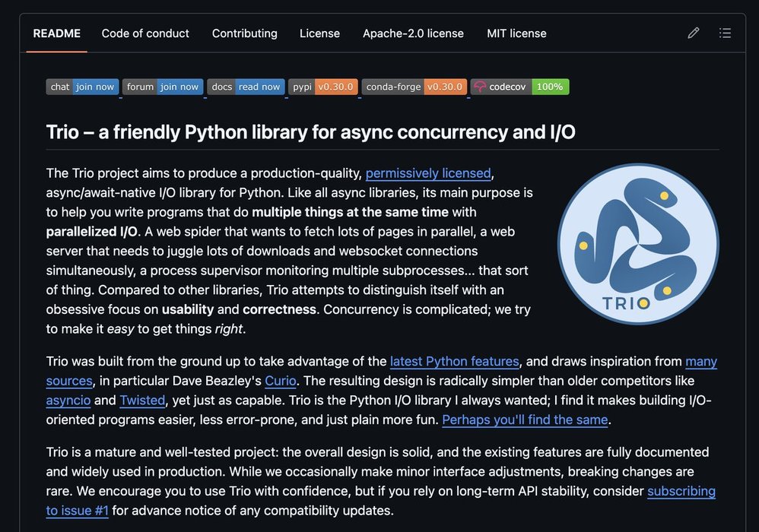Open the latest Python features link
This screenshot has height=532, width=759.
click(x=454, y=361)
